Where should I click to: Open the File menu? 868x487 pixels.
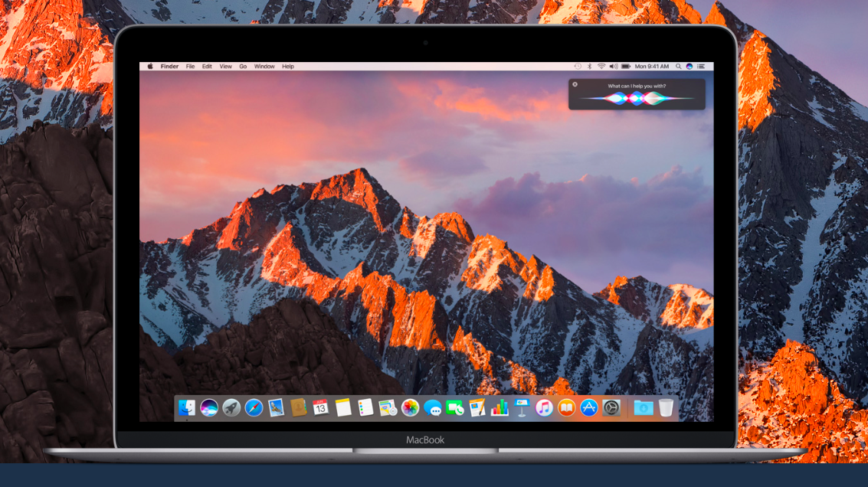191,67
